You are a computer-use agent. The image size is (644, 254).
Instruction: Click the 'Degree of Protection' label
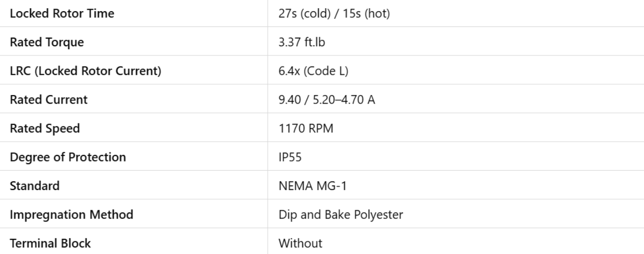(x=68, y=157)
